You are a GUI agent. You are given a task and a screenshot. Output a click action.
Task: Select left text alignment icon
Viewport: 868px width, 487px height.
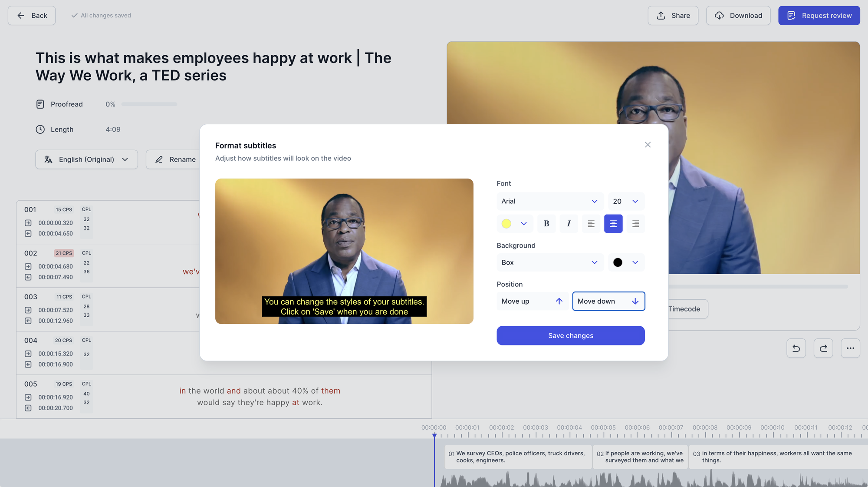(x=592, y=223)
